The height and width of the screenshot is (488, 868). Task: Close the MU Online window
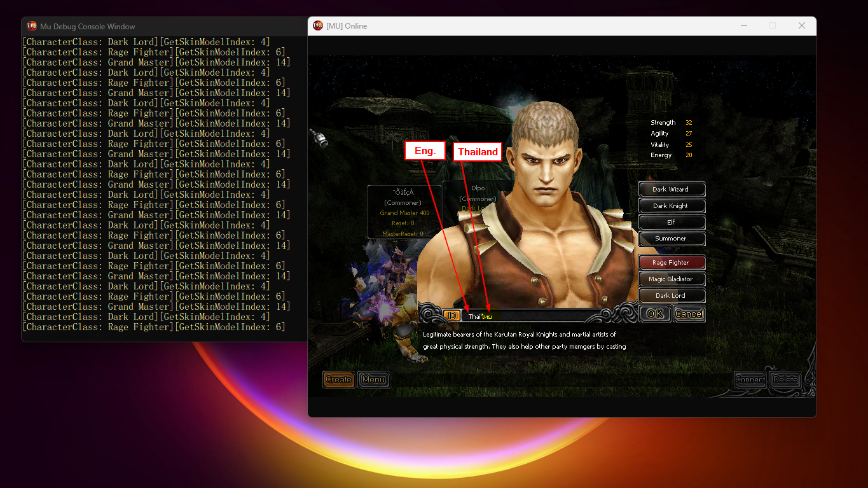click(x=801, y=26)
